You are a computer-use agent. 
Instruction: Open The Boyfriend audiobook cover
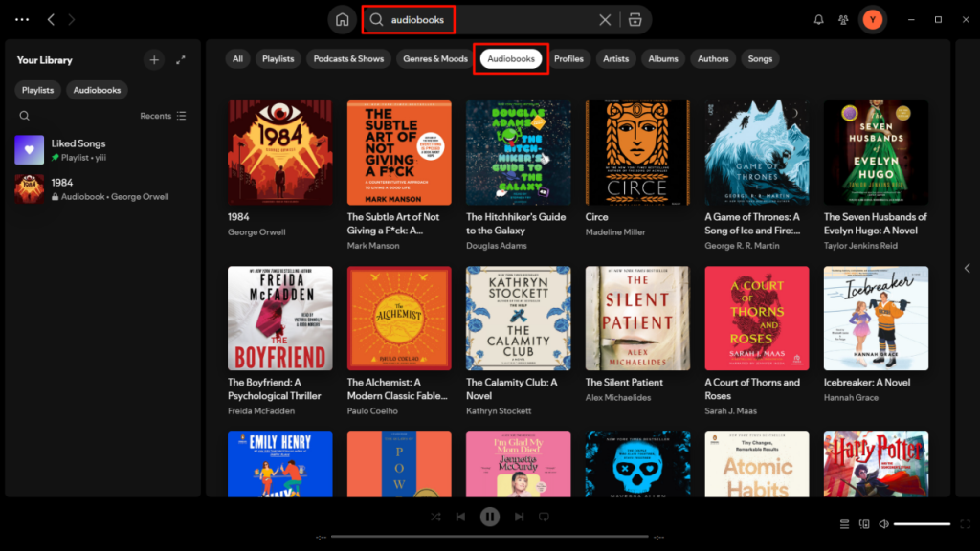coord(280,318)
